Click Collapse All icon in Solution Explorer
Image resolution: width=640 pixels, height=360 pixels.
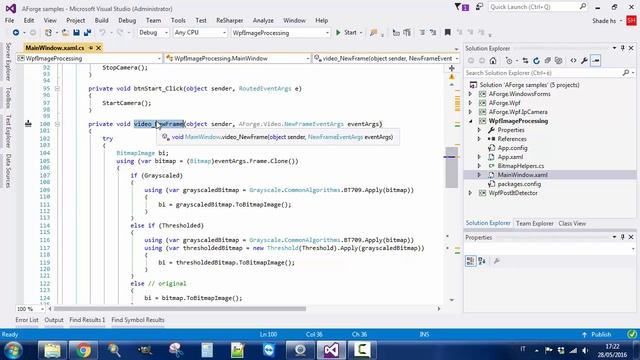[x=547, y=61]
